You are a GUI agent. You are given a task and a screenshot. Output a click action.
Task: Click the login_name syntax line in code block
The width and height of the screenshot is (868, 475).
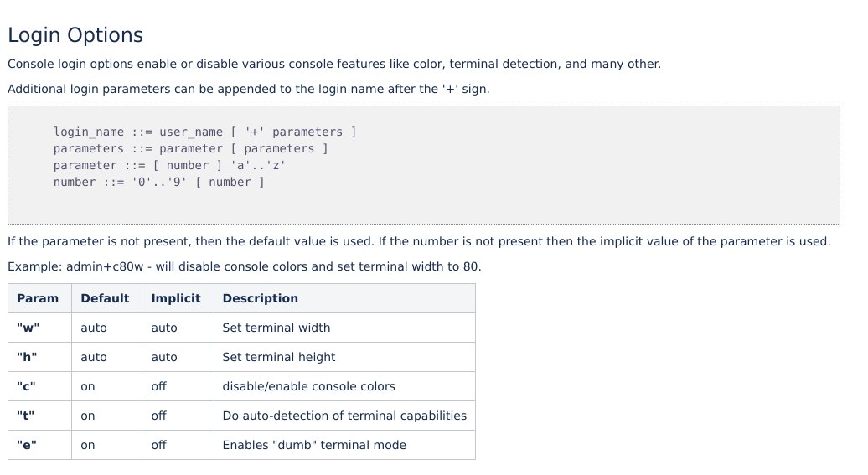click(204, 132)
